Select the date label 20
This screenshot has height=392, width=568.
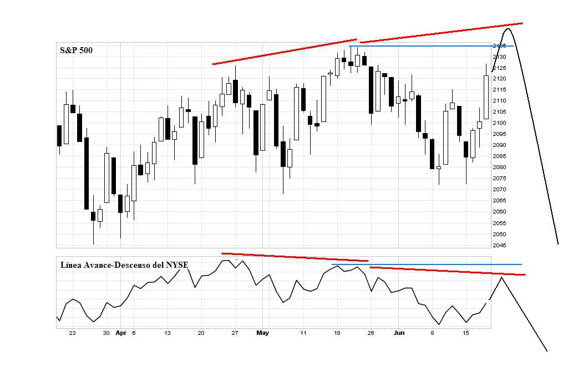(201, 333)
